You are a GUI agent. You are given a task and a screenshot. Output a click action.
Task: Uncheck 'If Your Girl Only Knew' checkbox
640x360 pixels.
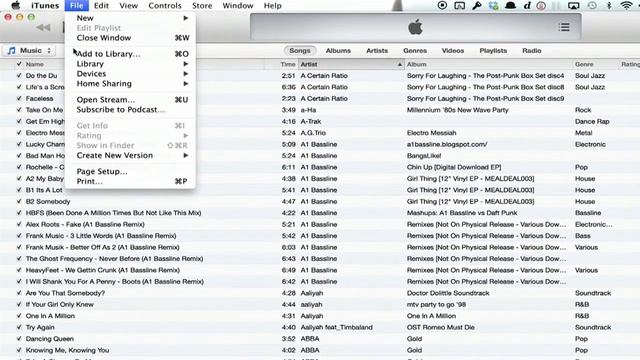(x=19, y=304)
